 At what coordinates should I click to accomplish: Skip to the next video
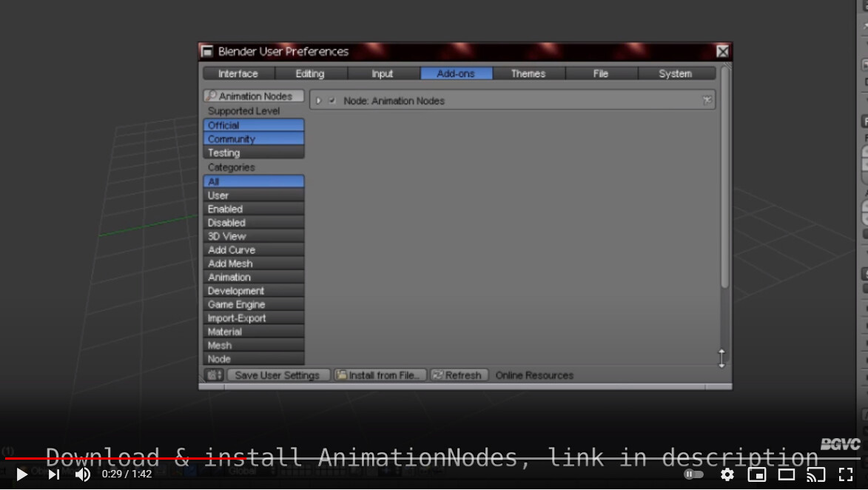54,474
